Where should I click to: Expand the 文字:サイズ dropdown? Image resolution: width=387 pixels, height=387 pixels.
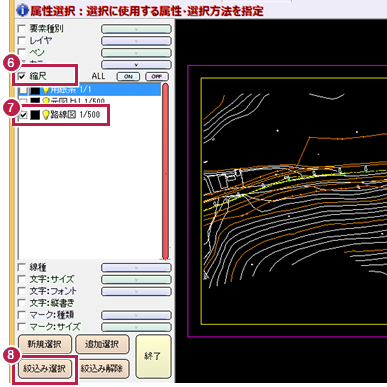(x=136, y=279)
